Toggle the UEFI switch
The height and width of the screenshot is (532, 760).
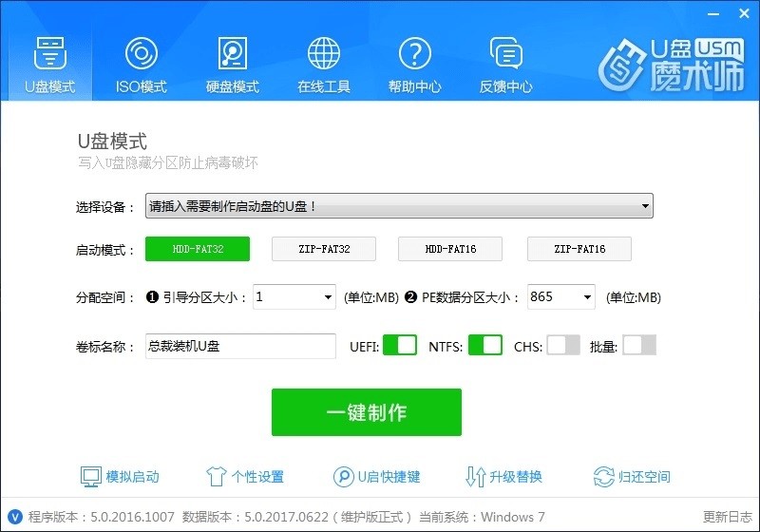399,346
